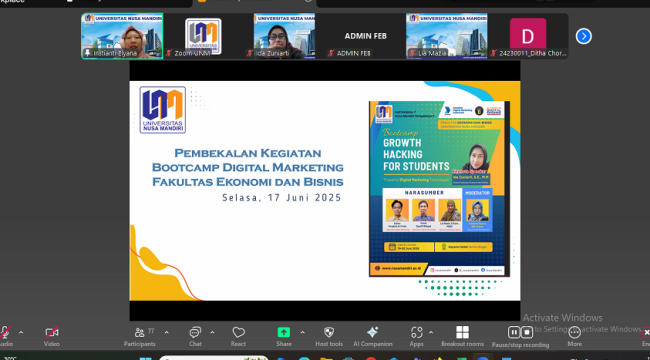
Task: Expand the arrow next to Participants
Action: coord(167,332)
